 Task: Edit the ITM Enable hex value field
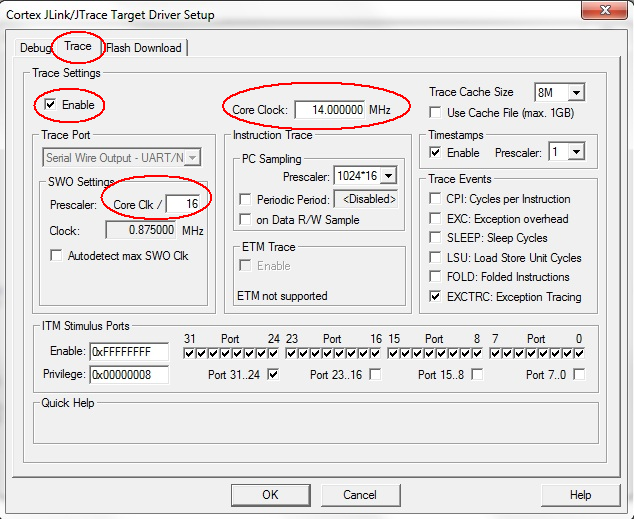[x=129, y=353]
